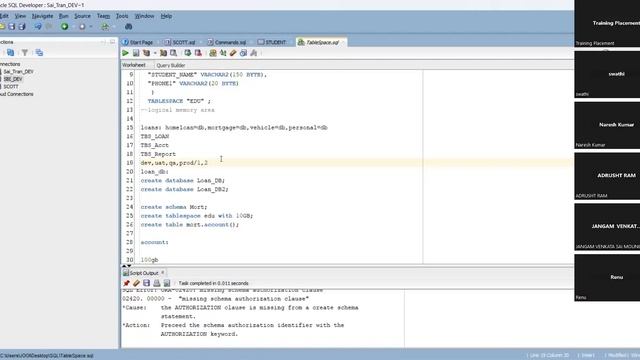Open the View menu
This screenshot has width=640, height=360.
click(x=20, y=16)
